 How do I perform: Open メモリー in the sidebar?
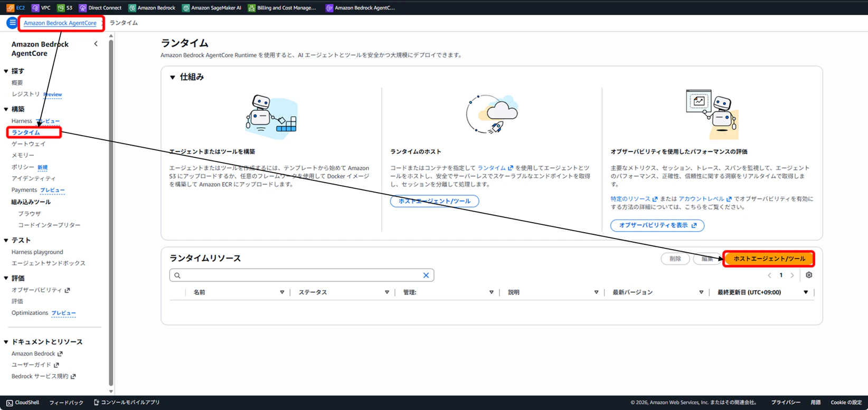[x=23, y=156]
